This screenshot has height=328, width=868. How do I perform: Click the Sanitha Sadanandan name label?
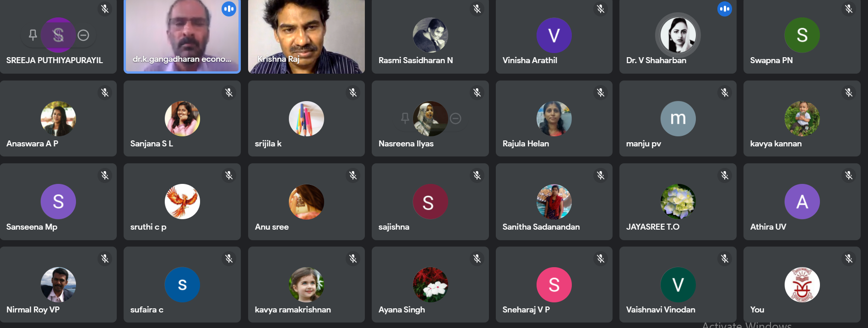[541, 227]
